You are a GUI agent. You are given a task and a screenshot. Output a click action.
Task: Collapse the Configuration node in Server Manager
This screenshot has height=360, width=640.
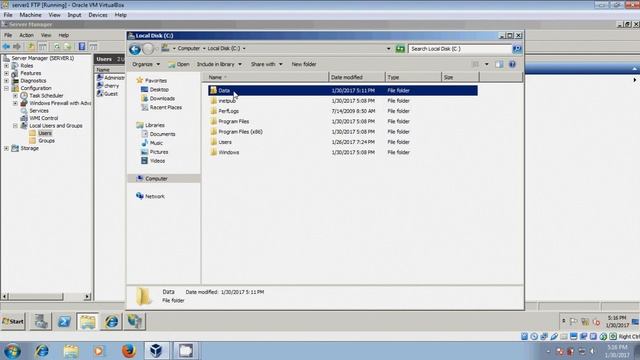click(x=6, y=88)
